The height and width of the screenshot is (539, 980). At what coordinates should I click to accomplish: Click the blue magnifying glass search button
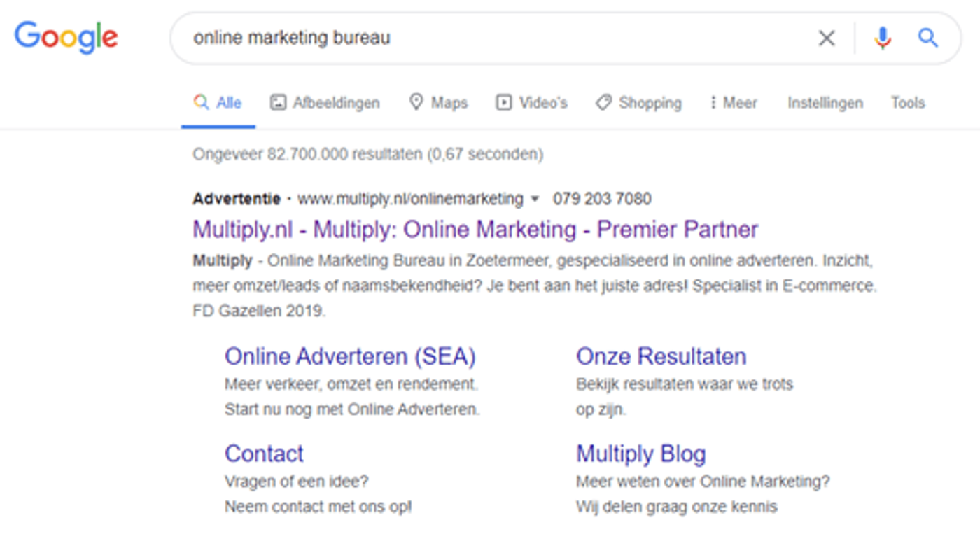pyautogui.click(x=928, y=38)
